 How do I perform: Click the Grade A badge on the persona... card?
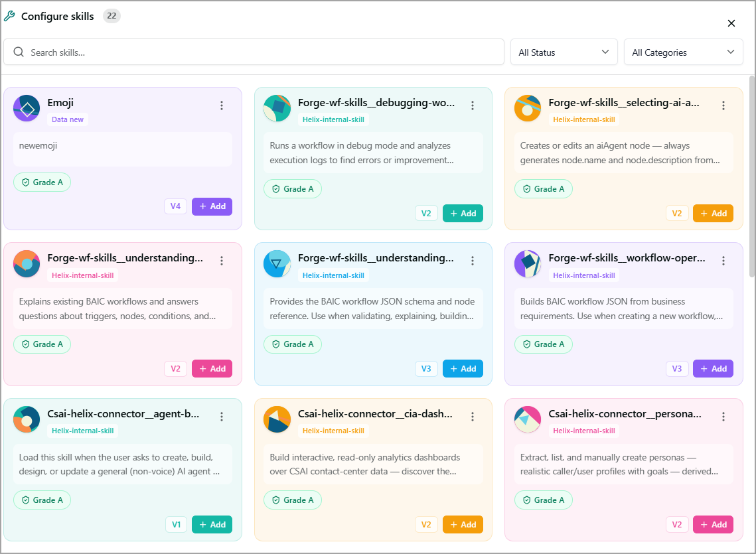point(544,500)
